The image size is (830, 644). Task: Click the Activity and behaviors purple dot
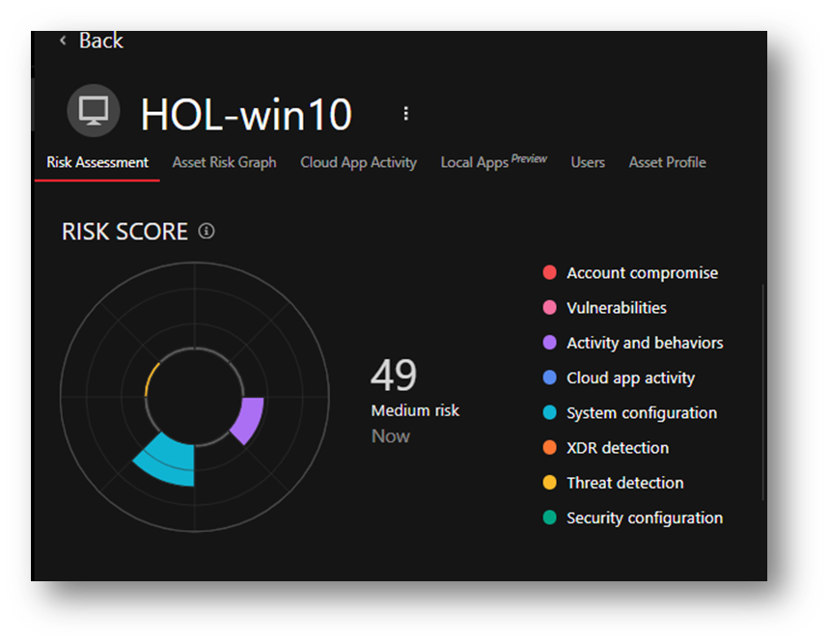550,343
